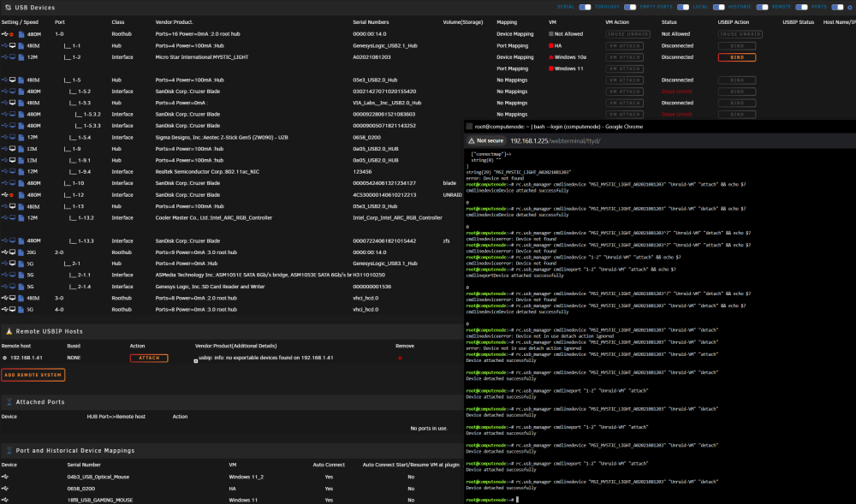856x504 pixels.
Task: Click the terminal prompt at the bottom
Action: coord(492,500)
